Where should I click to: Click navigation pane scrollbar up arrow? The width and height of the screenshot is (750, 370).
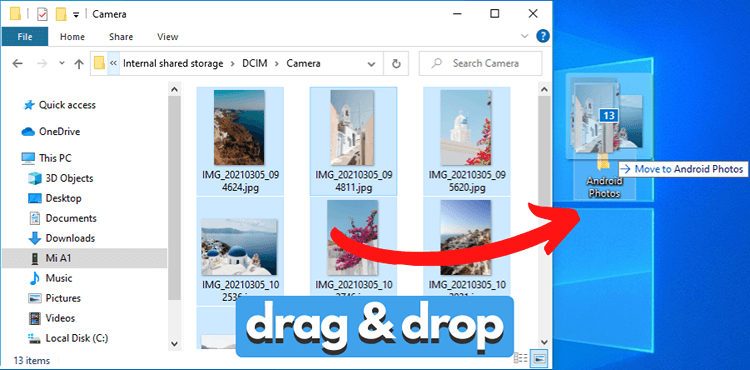(x=174, y=89)
